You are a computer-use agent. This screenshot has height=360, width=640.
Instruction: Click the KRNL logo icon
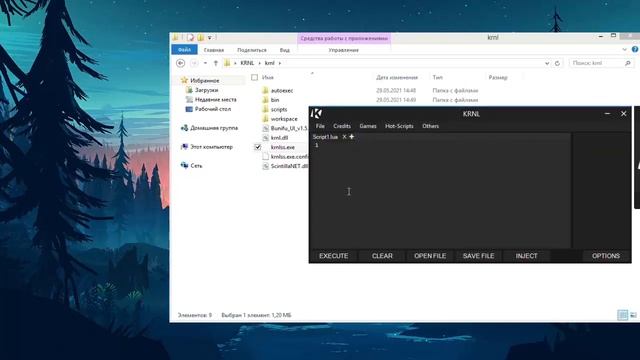[x=317, y=113]
